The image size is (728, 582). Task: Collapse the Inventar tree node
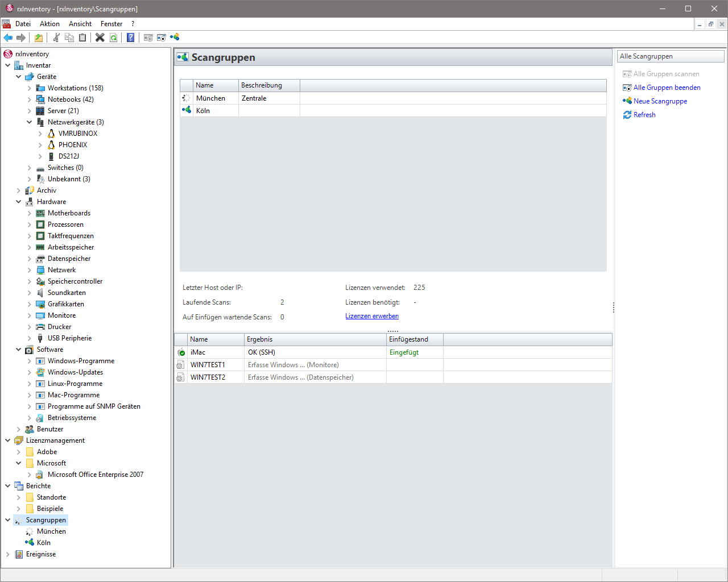pos(8,65)
